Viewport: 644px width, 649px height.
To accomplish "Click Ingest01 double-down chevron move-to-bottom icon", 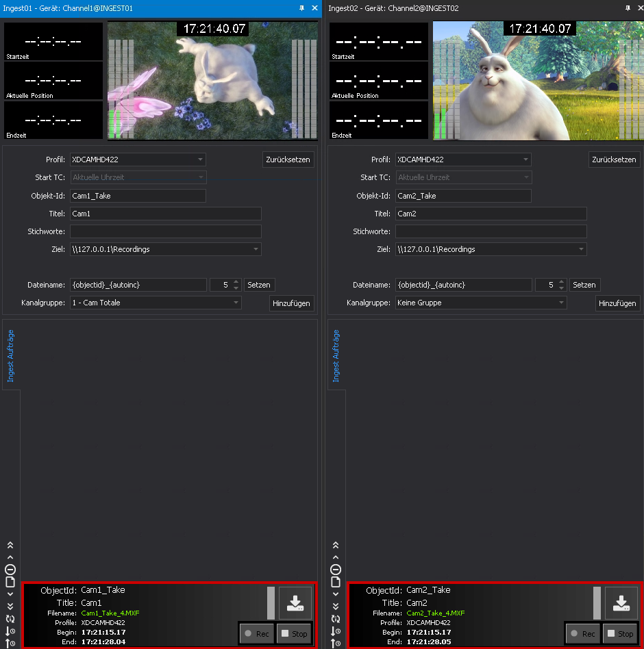I will (x=10, y=607).
